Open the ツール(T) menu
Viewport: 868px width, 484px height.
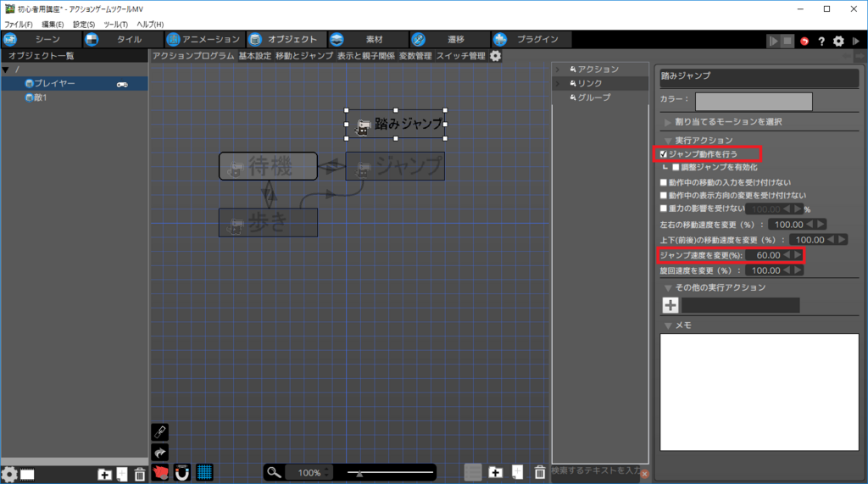[x=115, y=25]
